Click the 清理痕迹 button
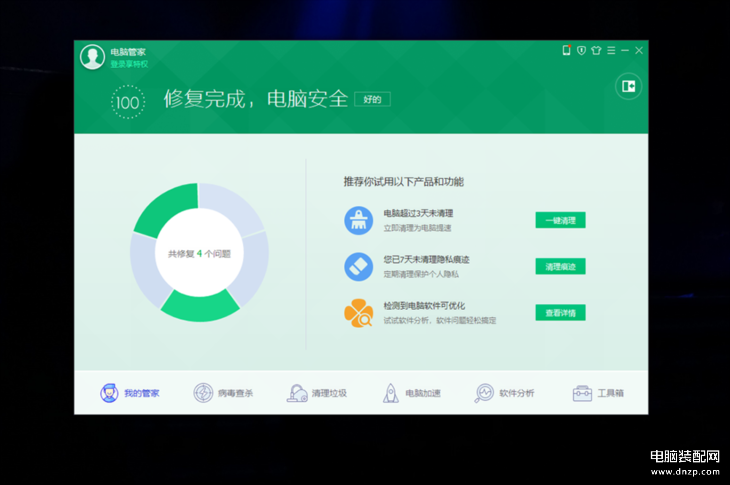This screenshot has width=730, height=485. (x=560, y=266)
